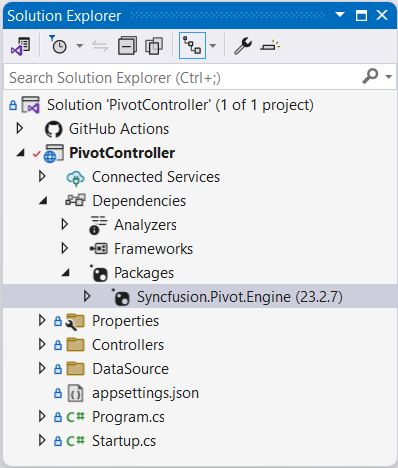Select Syncfusion.Pivot.Engine (23.2.7) item

(x=240, y=297)
